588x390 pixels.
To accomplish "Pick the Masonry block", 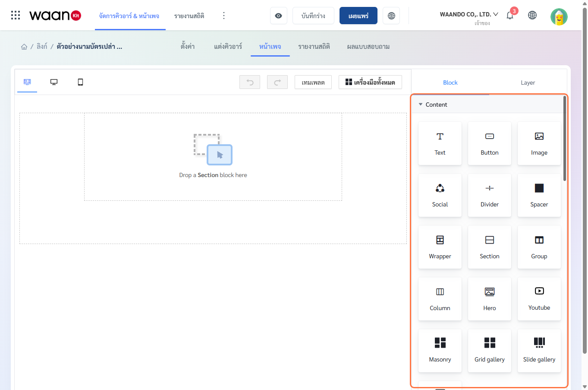I will [440, 351].
